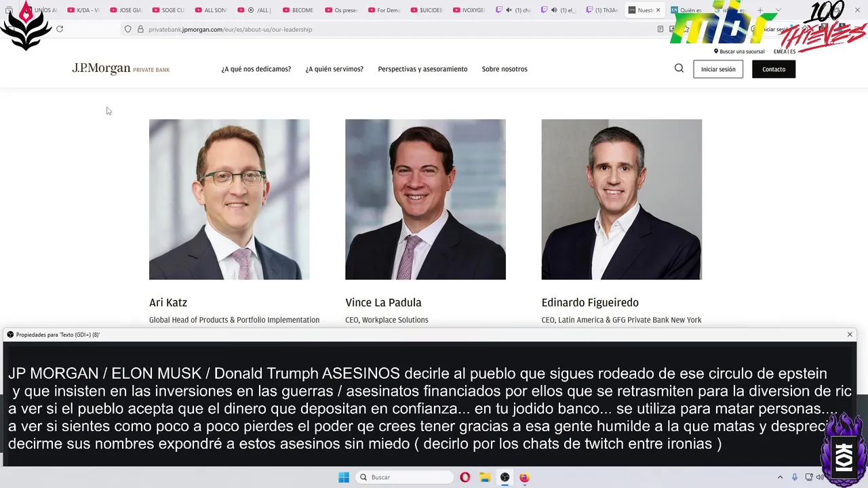Click Ari Katz's portrait photo
Image resolution: width=868 pixels, height=488 pixels.
pos(229,199)
